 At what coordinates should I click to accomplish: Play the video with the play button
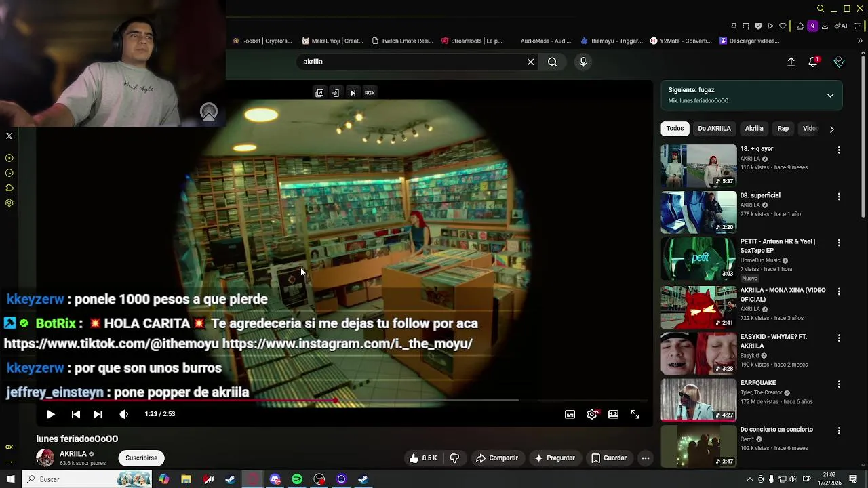click(x=50, y=414)
